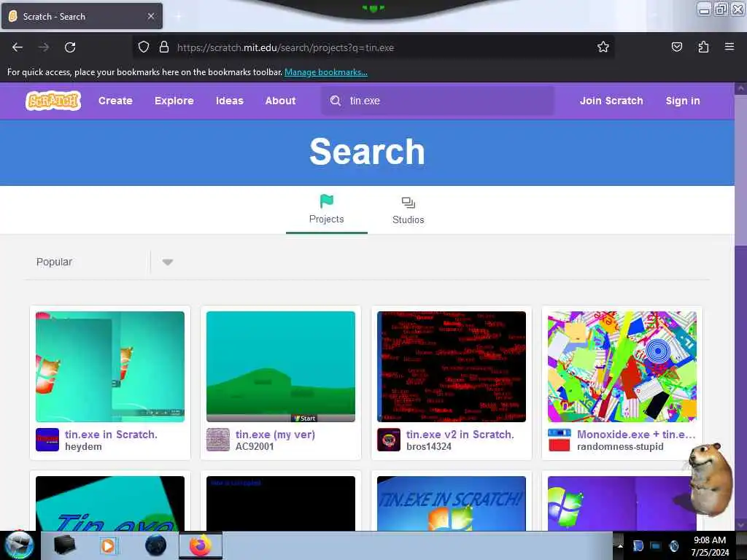Open the Popular sort dropdown
The width and height of the screenshot is (747, 560).
pyautogui.click(x=101, y=262)
